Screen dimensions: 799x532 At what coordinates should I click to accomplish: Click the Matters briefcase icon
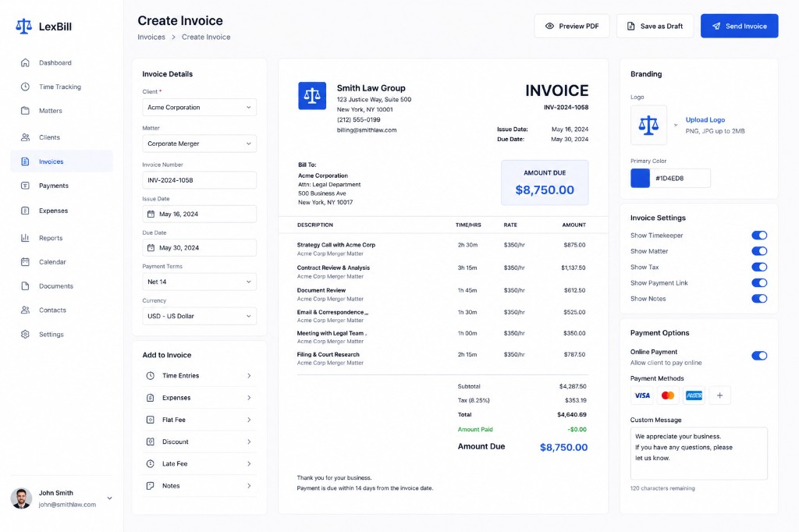(25, 111)
